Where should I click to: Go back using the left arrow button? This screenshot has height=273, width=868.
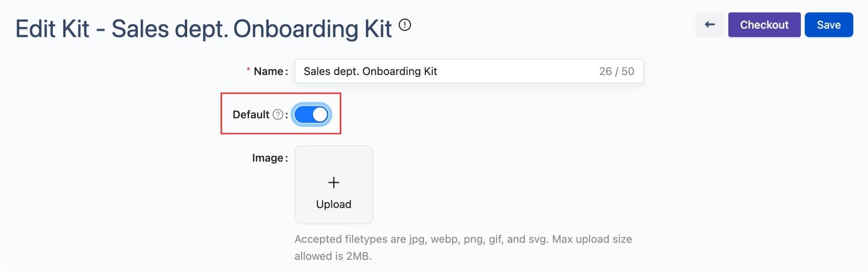coord(710,25)
